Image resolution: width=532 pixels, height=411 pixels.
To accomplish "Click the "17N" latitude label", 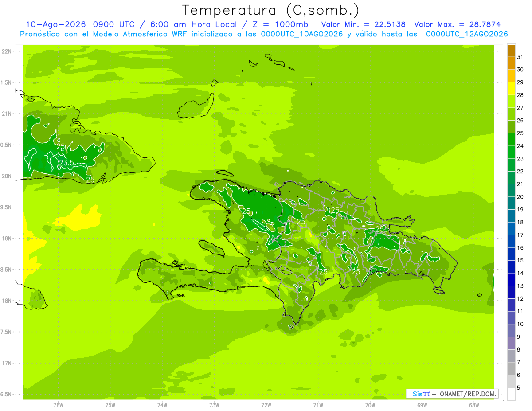I will (6, 363).
